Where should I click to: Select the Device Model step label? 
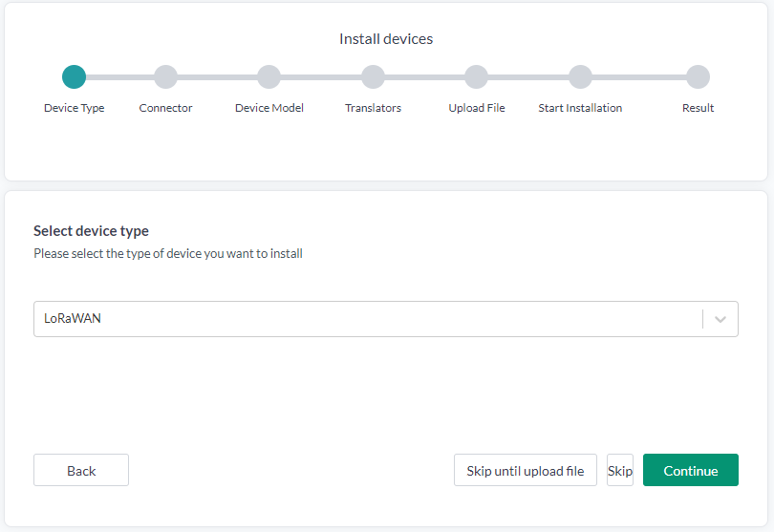coord(269,108)
